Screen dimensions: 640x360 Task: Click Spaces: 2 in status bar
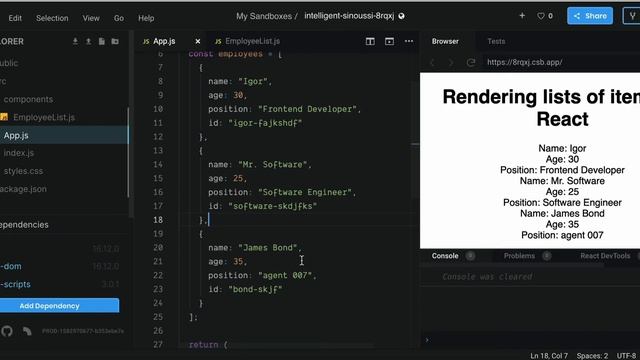pos(592,356)
